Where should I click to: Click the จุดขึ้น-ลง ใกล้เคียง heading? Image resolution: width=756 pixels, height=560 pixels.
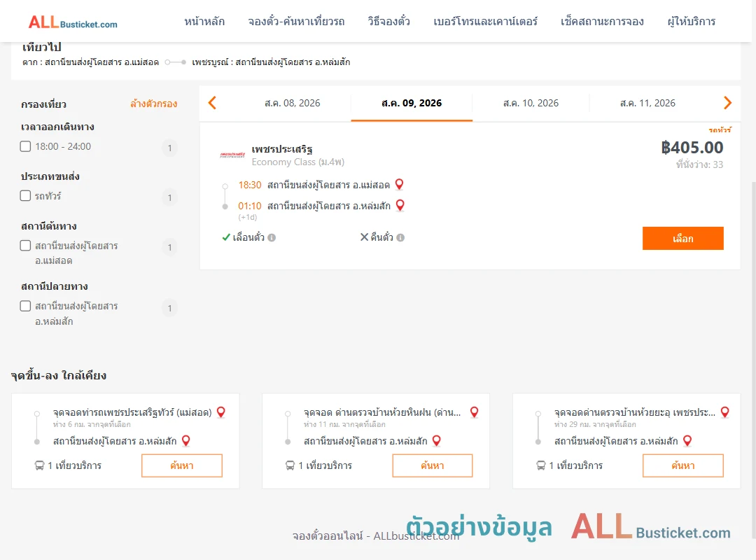tap(59, 375)
